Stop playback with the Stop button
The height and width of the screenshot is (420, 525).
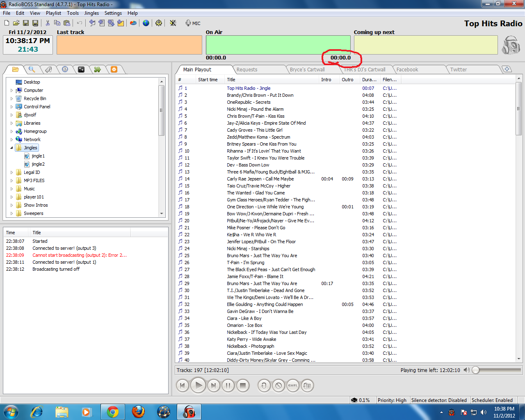coord(243,386)
